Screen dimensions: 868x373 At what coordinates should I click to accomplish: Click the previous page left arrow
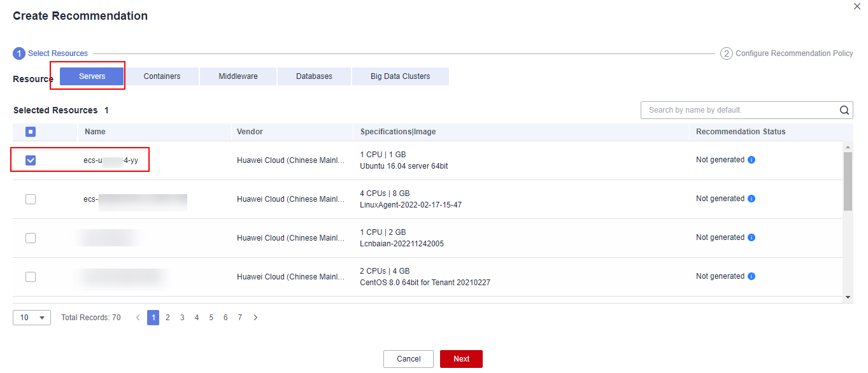click(x=138, y=318)
